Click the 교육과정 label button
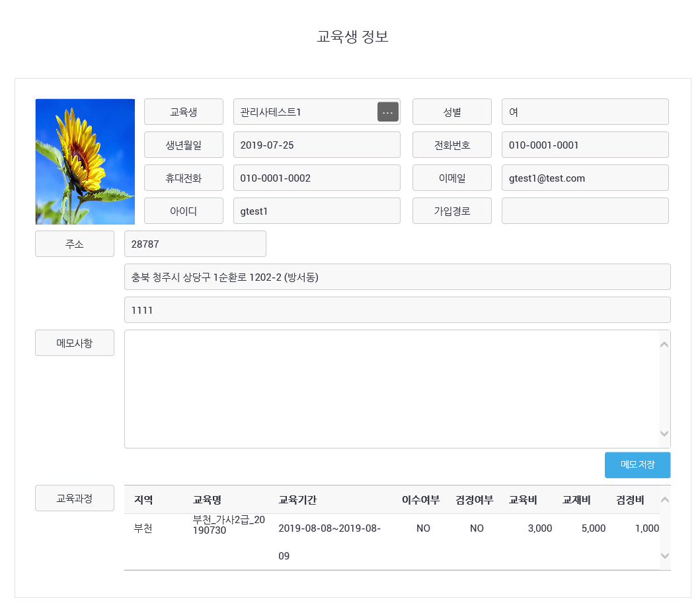This screenshot has height=609, width=700. tap(75, 498)
